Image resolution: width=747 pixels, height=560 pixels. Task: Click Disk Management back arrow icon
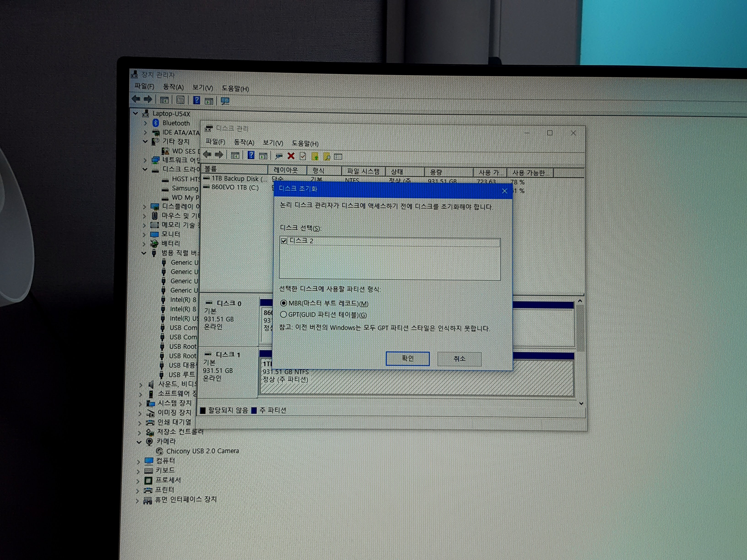click(x=207, y=155)
